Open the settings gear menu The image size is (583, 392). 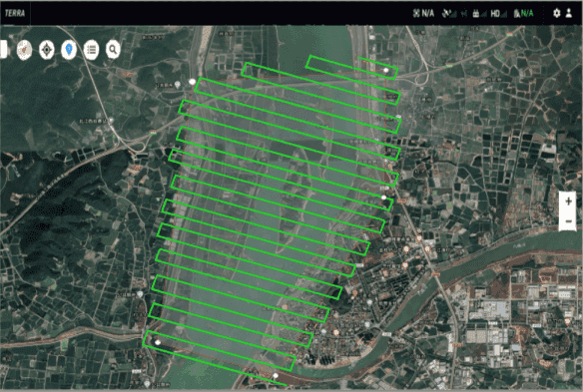click(x=557, y=13)
